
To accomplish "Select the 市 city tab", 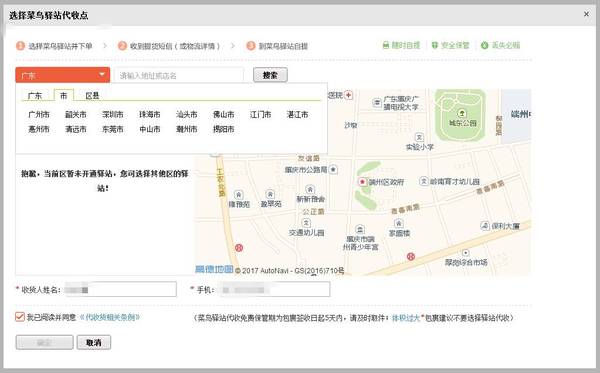I will tap(64, 95).
